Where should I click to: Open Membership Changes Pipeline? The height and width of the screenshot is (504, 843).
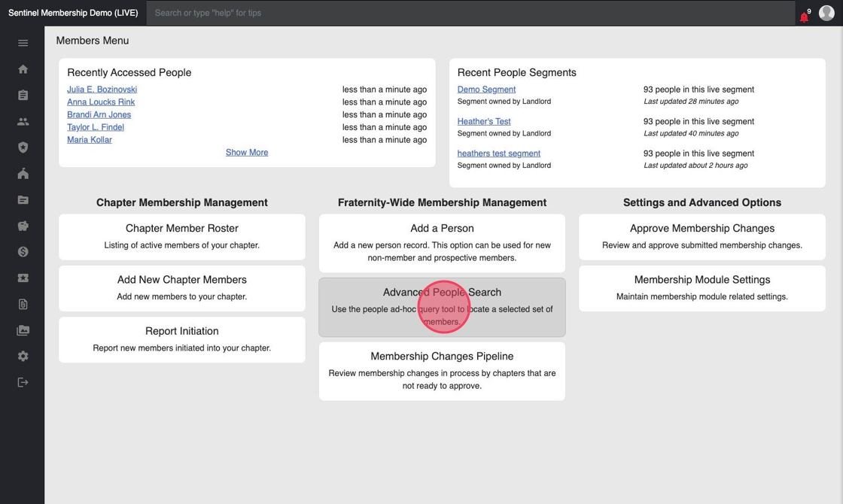coord(442,371)
